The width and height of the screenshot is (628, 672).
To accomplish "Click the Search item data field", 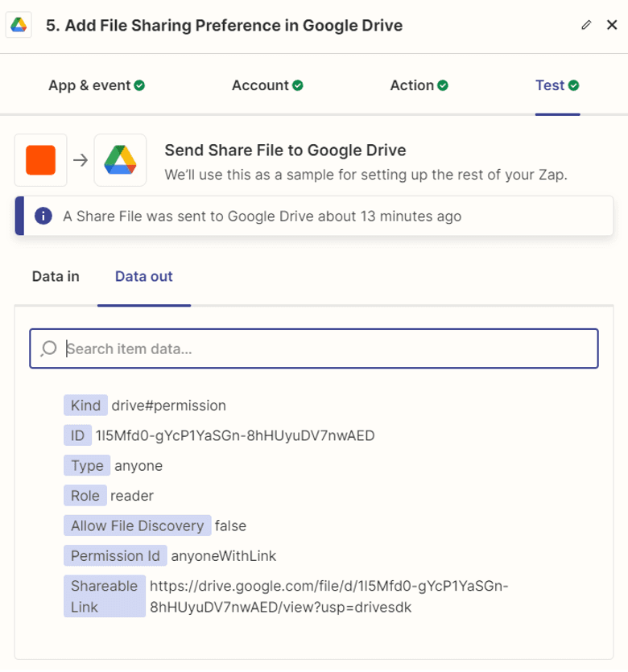I will coord(314,348).
